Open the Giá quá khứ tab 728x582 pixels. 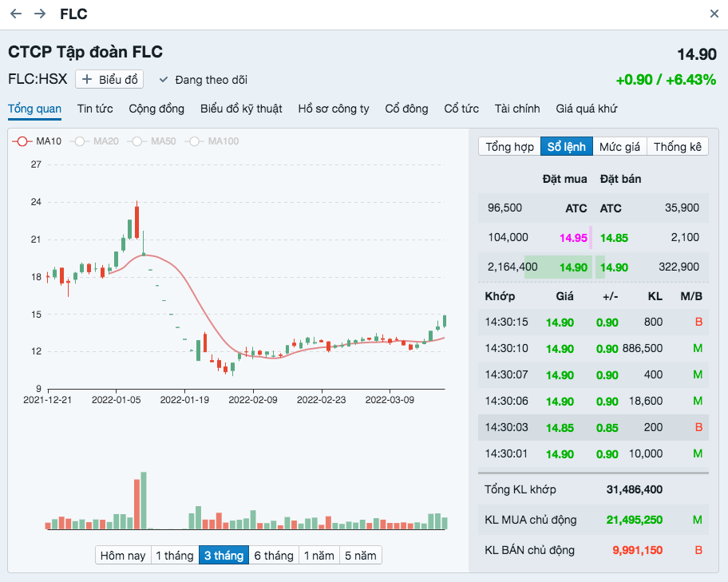pos(587,109)
